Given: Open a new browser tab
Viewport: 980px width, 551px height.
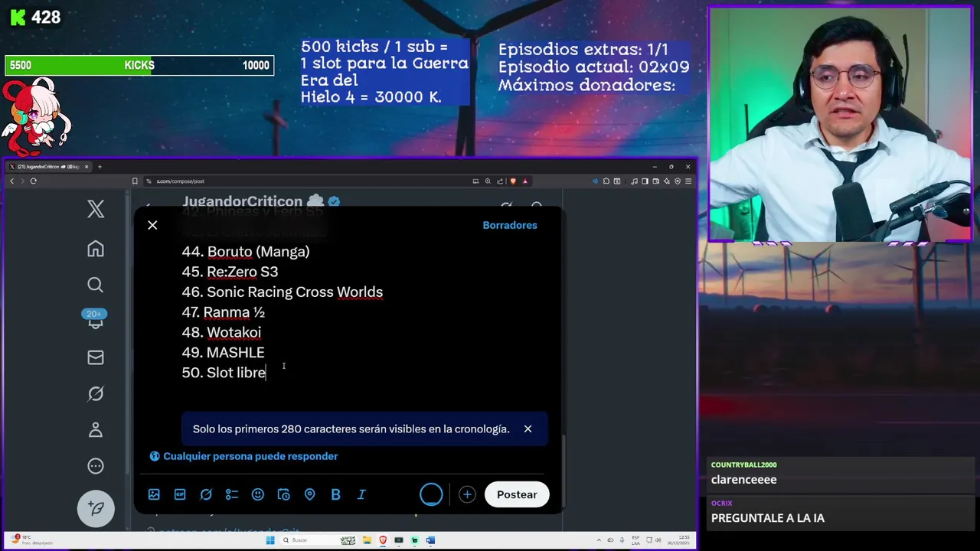Looking at the screenshot, I should pos(100,166).
